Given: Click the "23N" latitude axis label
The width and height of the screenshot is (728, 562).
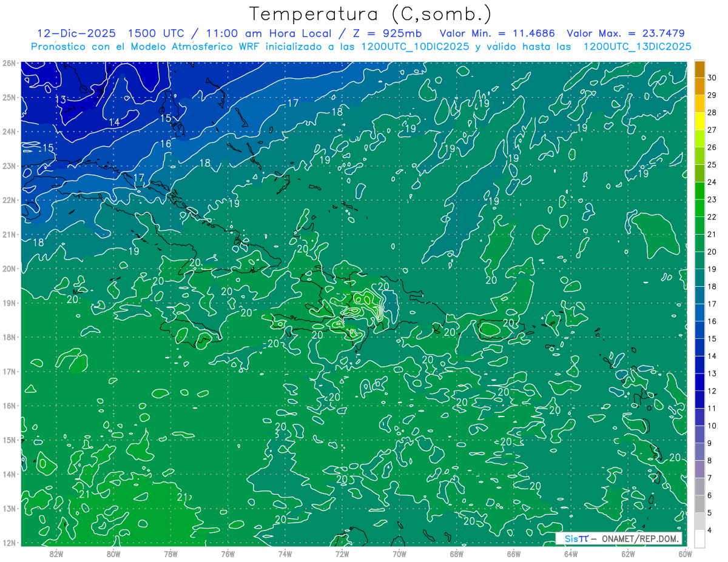Looking at the screenshot, I should (x=9, y=166).
